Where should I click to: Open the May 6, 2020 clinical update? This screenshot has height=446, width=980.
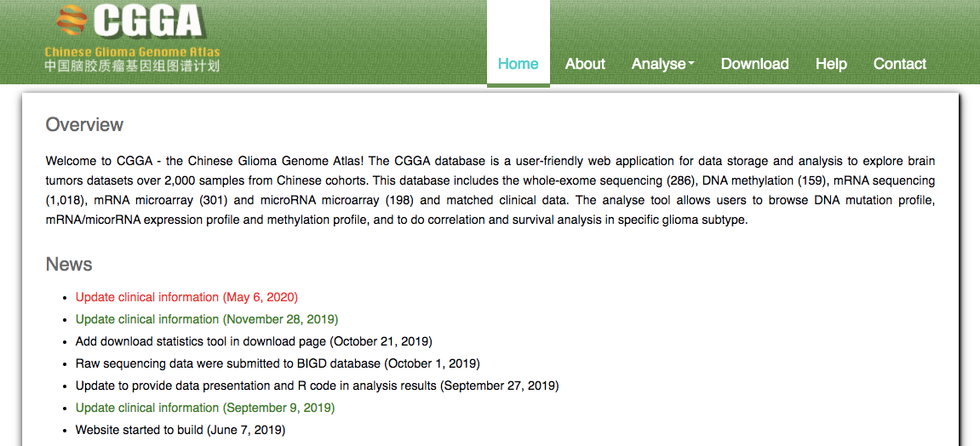[186, 297]
